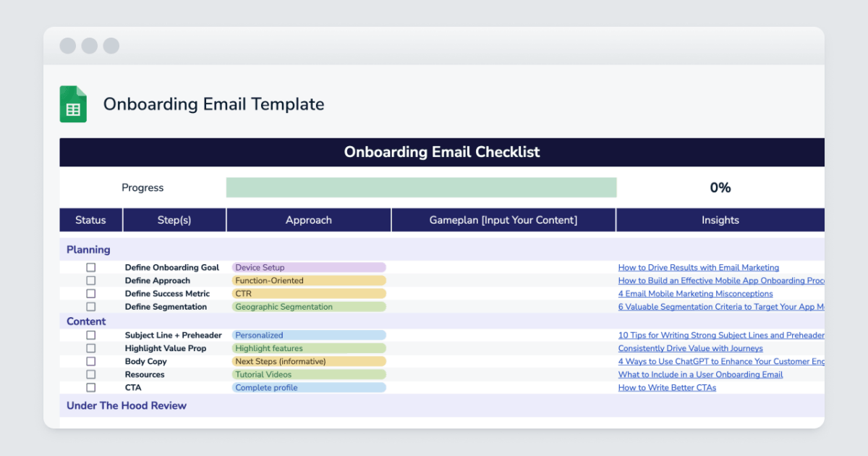
Task: Change the Function-Oriented approach selection
Action: click(309, 280)
